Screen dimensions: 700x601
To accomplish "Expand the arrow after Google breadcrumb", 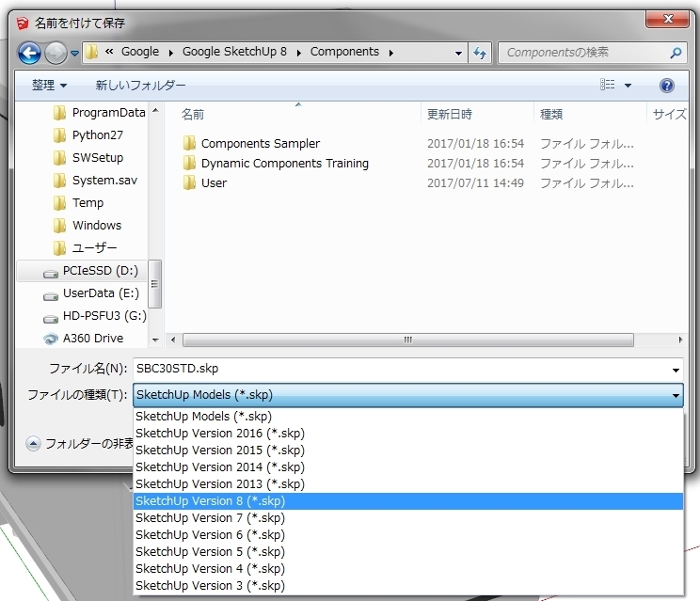I will (170, 53).
